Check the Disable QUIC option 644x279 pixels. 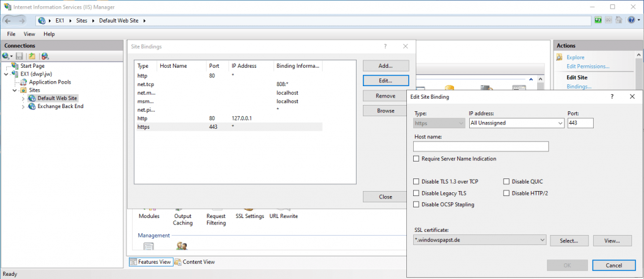tap(507, 182)
